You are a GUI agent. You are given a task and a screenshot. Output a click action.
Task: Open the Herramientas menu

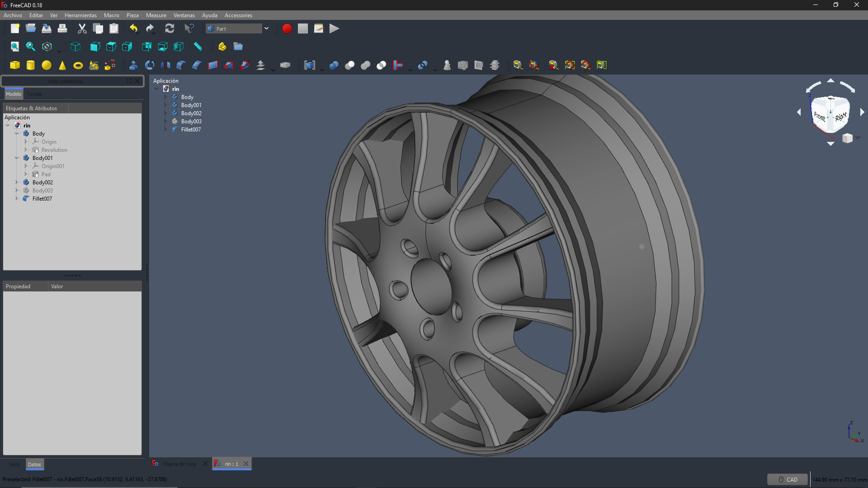80,15
